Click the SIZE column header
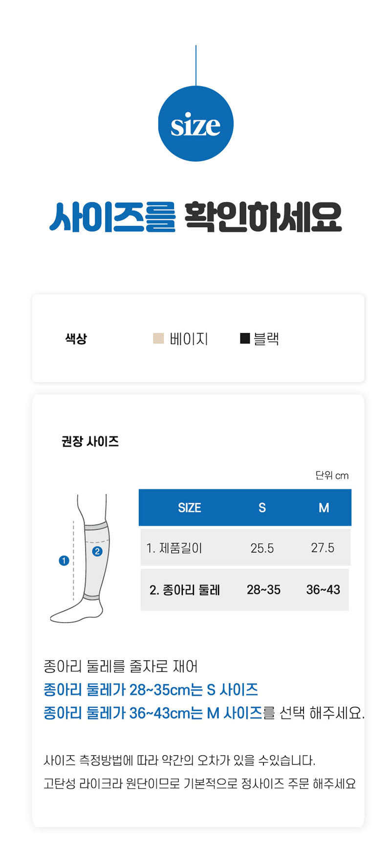391x868 pixels. point(189,508)
